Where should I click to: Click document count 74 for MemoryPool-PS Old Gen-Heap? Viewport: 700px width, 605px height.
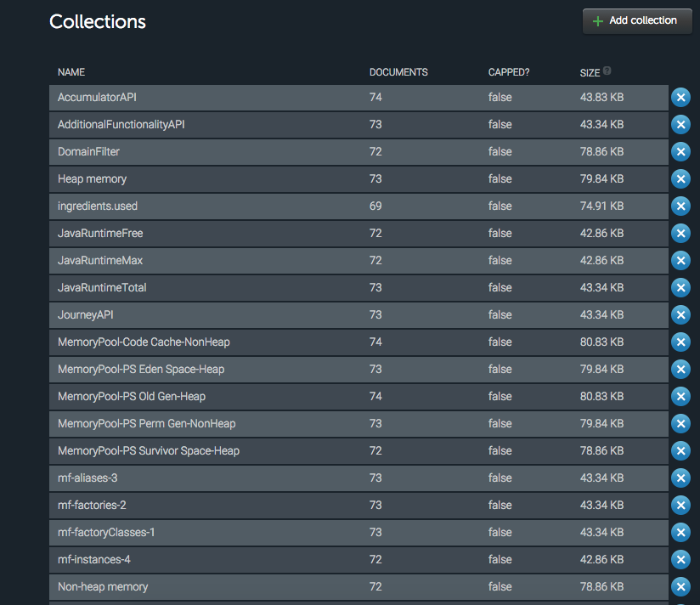375,397
